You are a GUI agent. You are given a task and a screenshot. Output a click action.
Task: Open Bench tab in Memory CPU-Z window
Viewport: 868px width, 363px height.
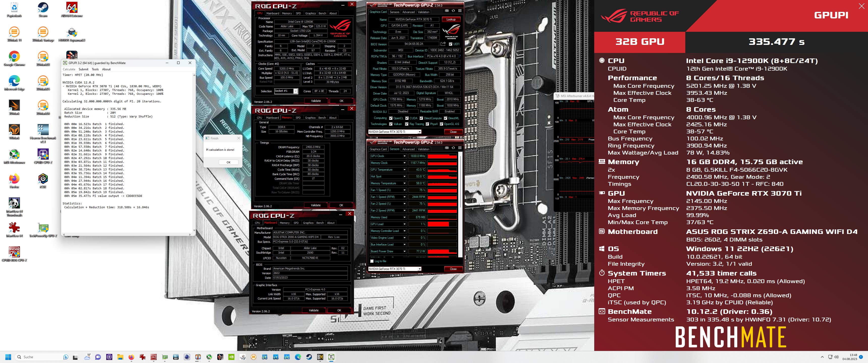tap(322, 118)
